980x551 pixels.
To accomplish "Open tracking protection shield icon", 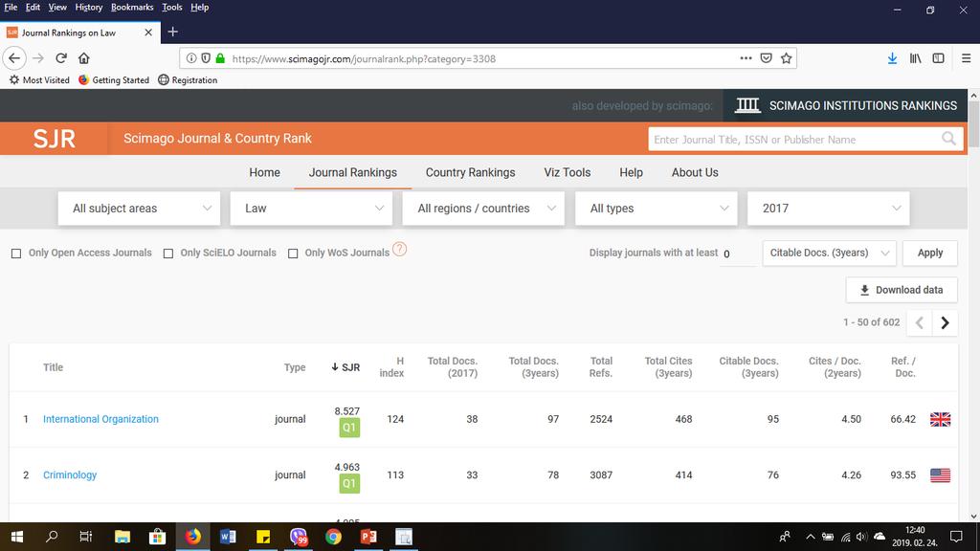I will [x=206, y=58].
